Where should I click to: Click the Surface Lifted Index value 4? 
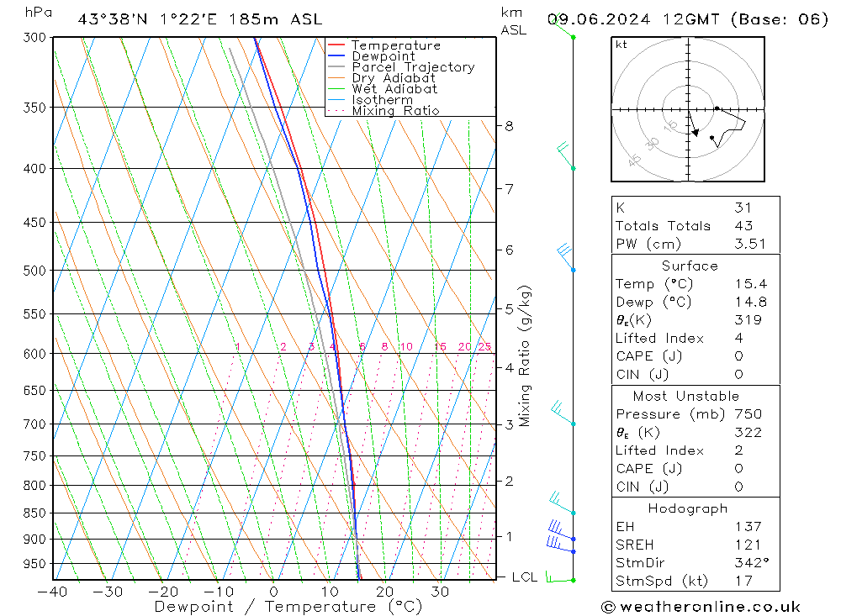click(739, 339)
